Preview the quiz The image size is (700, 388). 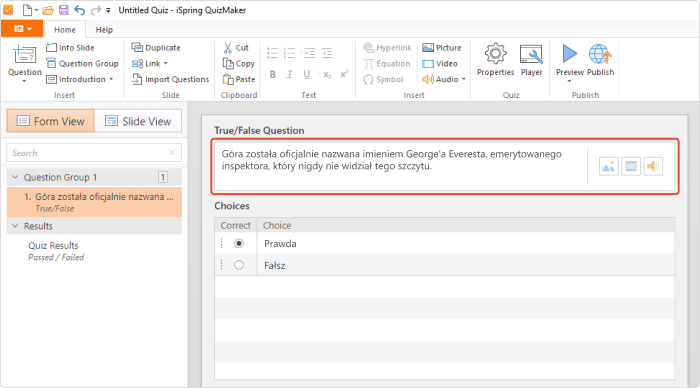tap(570, 60)
